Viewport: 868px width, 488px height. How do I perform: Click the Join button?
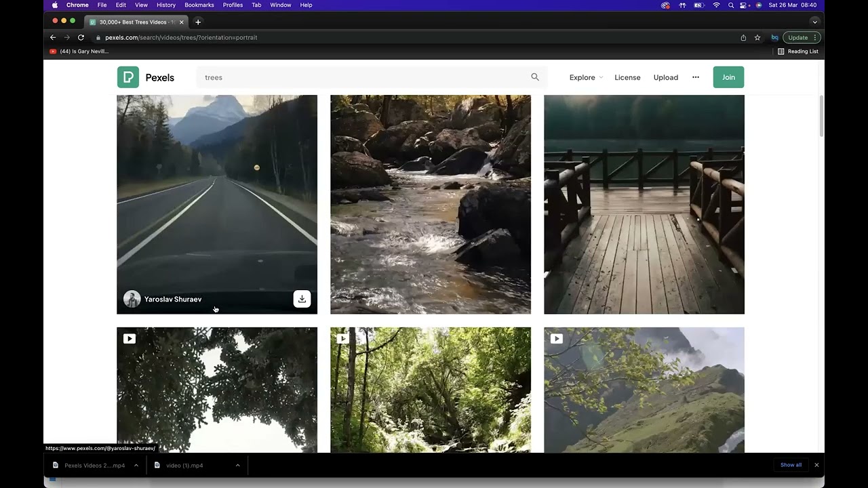click(x=728, y=77)
